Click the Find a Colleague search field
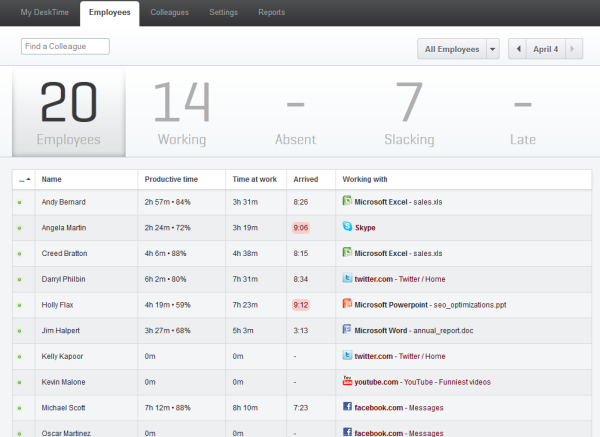 [x=65, y=46]
